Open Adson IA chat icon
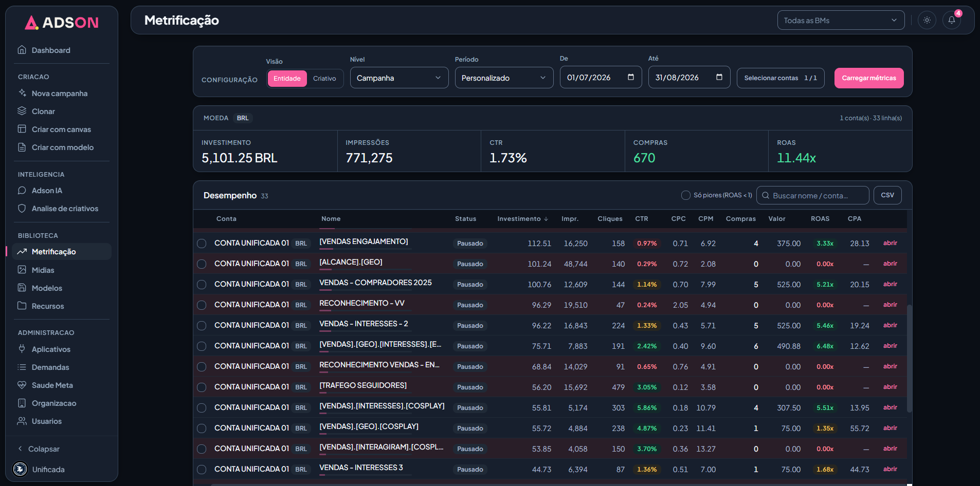The width and height of the screenshot is (980, 486). [22, 190]
